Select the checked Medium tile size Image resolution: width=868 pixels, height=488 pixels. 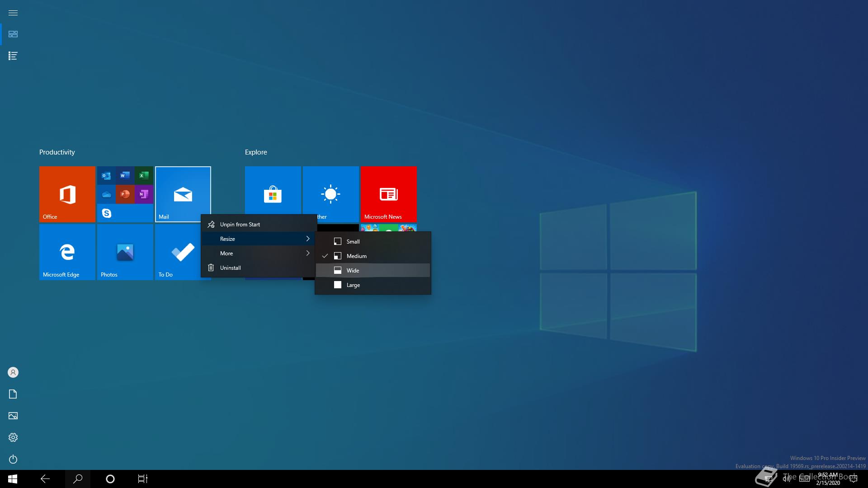pos(373,256)
